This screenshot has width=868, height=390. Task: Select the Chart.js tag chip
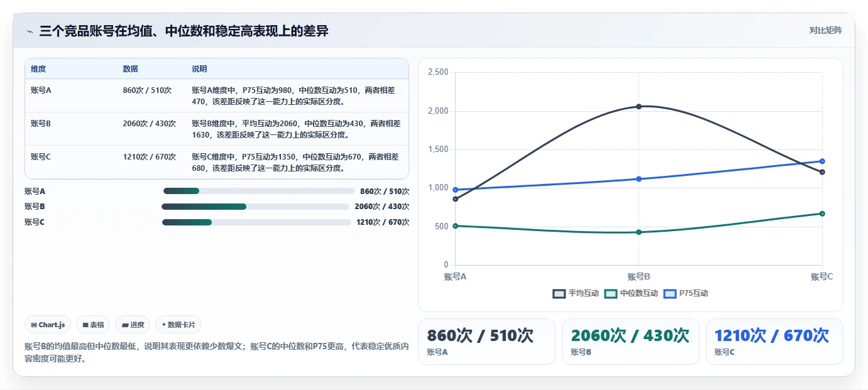tap(48, 325)
